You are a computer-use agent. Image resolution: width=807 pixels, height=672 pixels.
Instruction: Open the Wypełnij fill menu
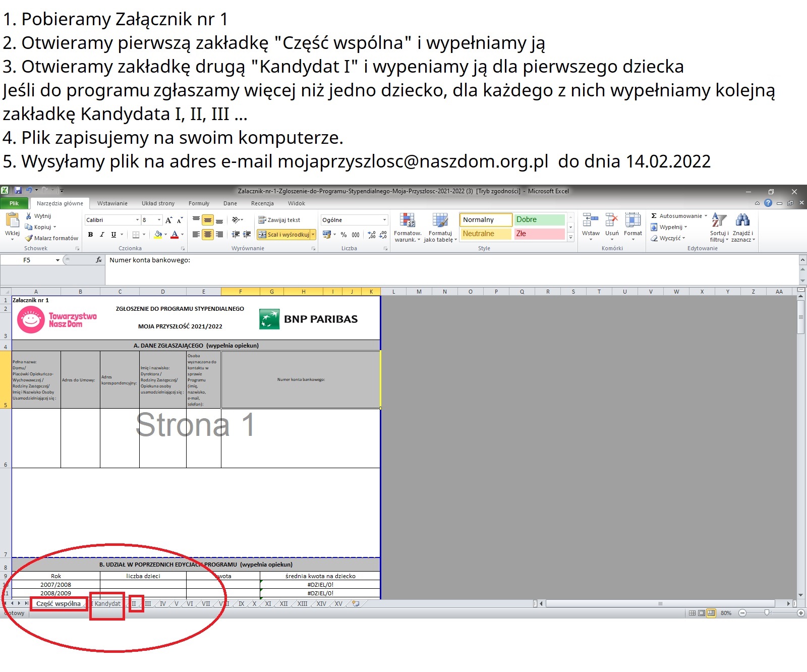click(x=669, y=227)
